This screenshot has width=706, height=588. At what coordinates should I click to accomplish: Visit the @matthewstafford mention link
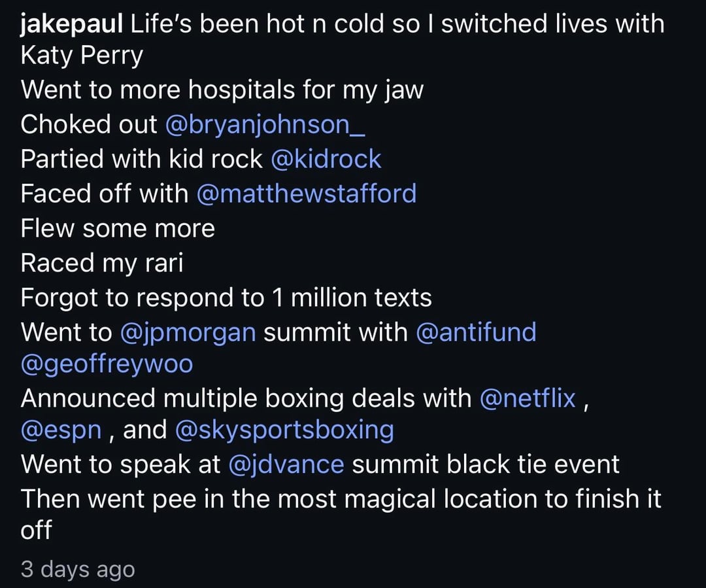click(306, 194)
